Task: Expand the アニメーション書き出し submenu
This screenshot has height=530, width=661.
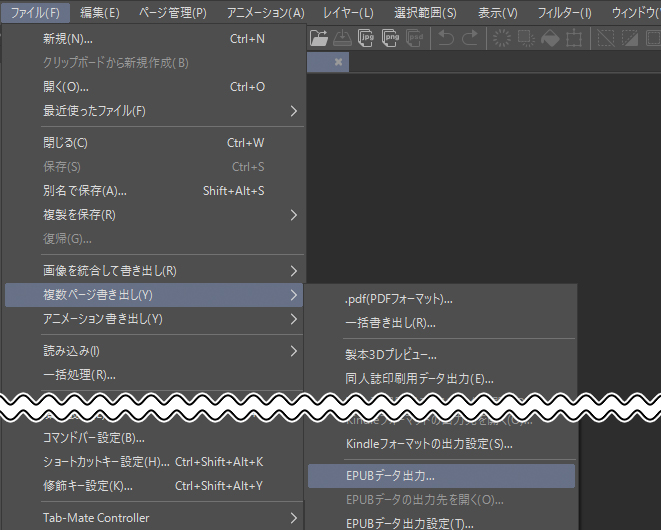Action: click(150, 319)
